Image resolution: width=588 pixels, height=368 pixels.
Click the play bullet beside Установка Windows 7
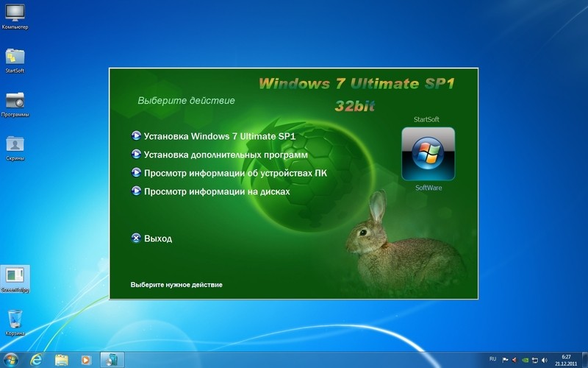136,135
